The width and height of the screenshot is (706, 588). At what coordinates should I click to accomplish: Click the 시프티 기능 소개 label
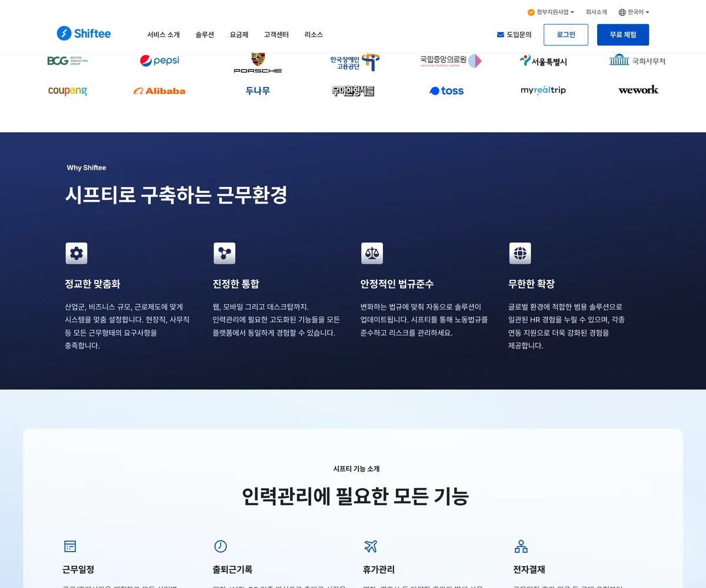click(357, 469)
